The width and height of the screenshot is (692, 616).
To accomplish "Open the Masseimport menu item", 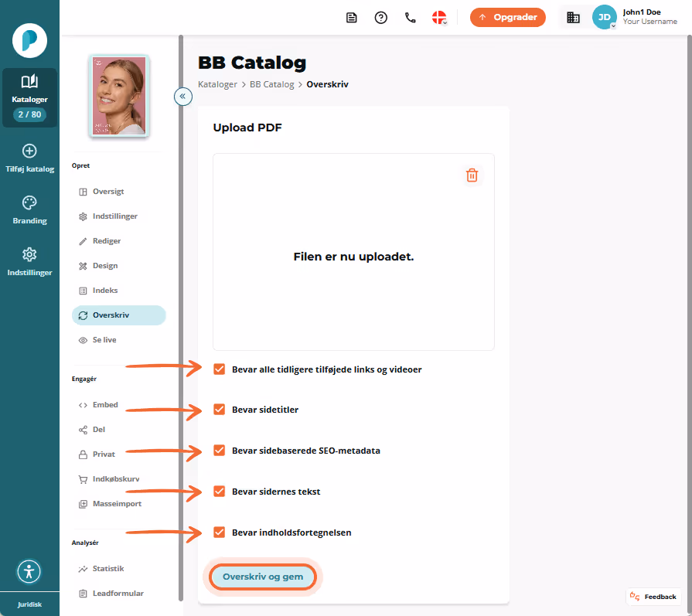I will point(118,504).
